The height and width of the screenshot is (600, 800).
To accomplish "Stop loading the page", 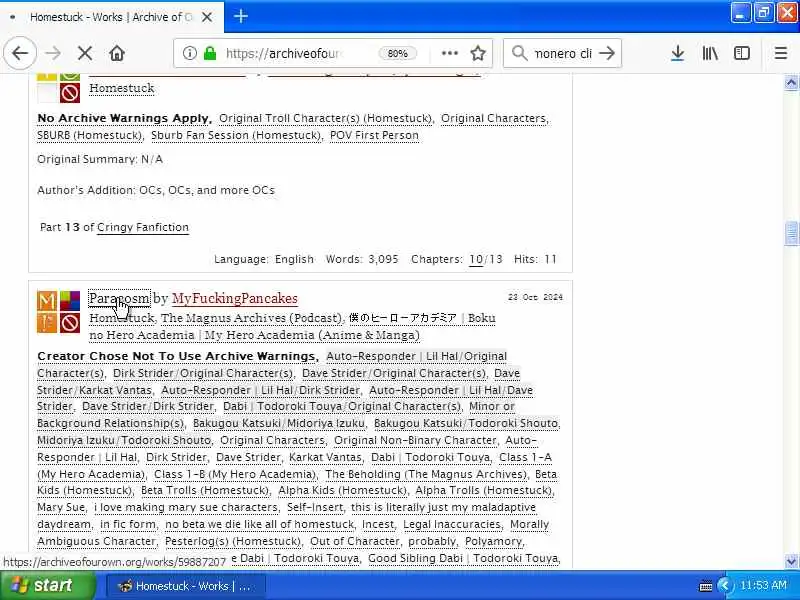I will coord(85,53).
